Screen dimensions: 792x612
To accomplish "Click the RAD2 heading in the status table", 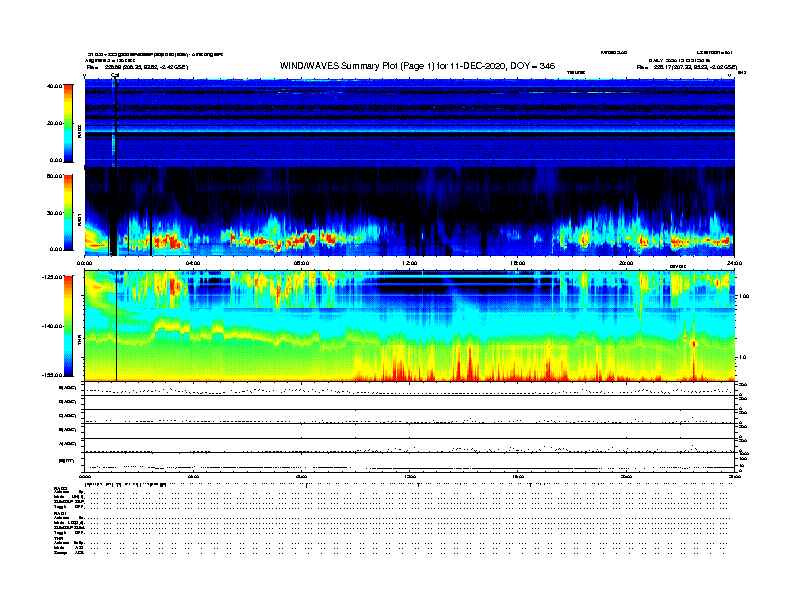I will tap(61, 489).
